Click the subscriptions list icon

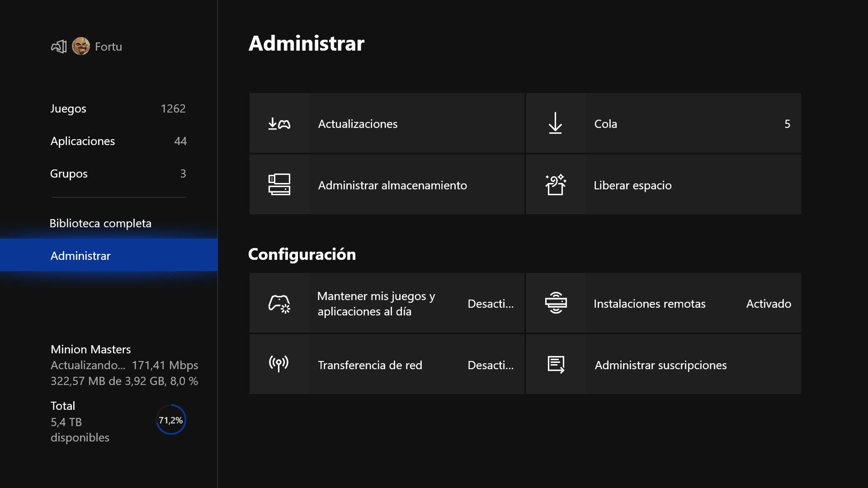click(x=555, y=364)
